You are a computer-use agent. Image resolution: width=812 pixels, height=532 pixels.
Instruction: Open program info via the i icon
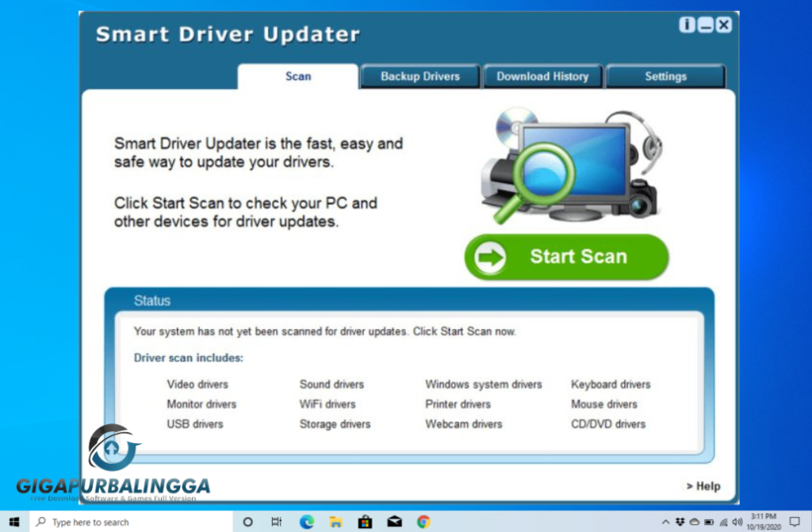(x=686, y=25)
